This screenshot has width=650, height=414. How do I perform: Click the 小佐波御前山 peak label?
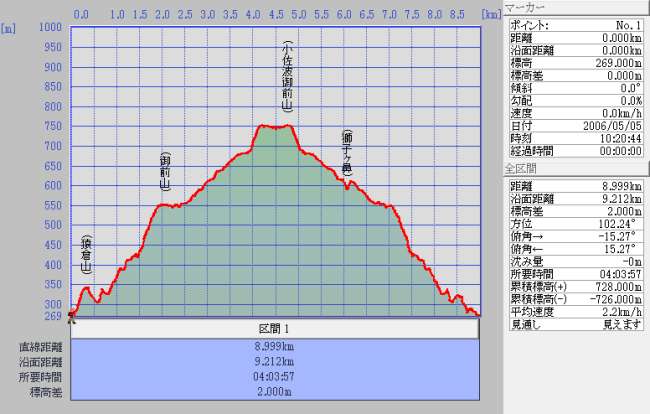coord(287,77)
